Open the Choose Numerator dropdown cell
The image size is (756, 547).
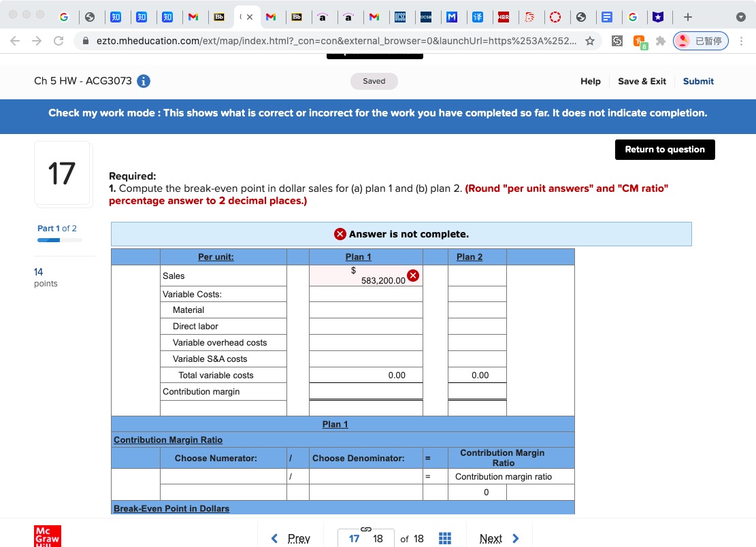223,477
